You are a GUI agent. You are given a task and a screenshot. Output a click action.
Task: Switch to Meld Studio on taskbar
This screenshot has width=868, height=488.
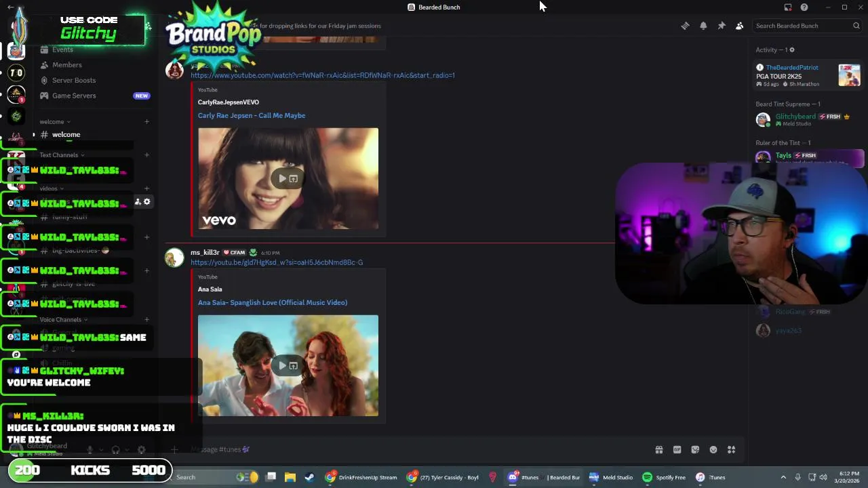pos(611,477)
